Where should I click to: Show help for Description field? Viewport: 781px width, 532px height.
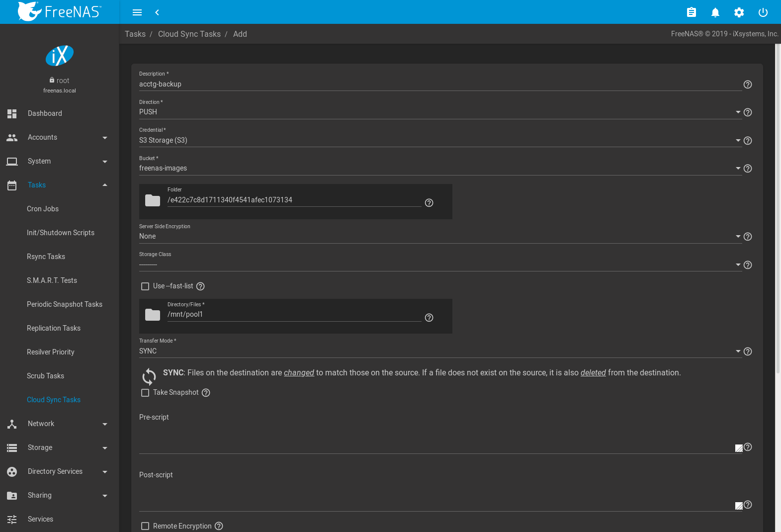pos(748,85)
